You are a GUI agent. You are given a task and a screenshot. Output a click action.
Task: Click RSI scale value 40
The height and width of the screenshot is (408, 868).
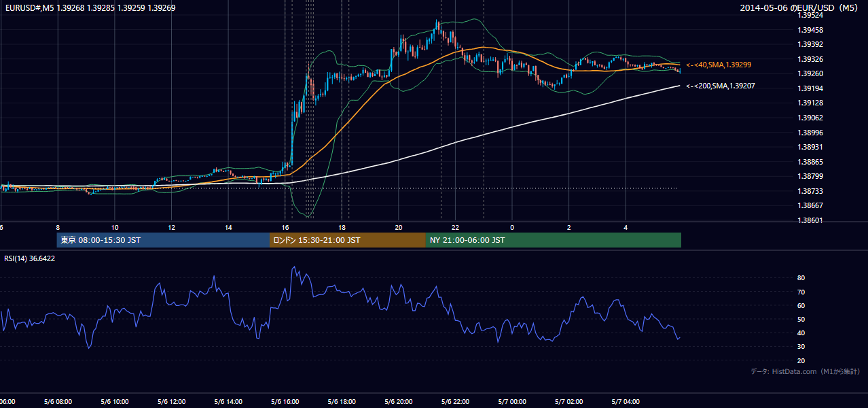[x=801, y=333]
